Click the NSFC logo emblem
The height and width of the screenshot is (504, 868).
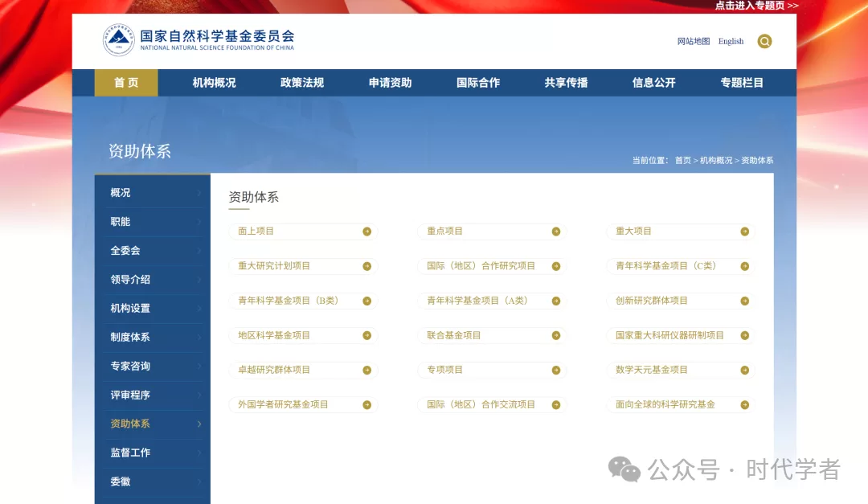[119, 40]
